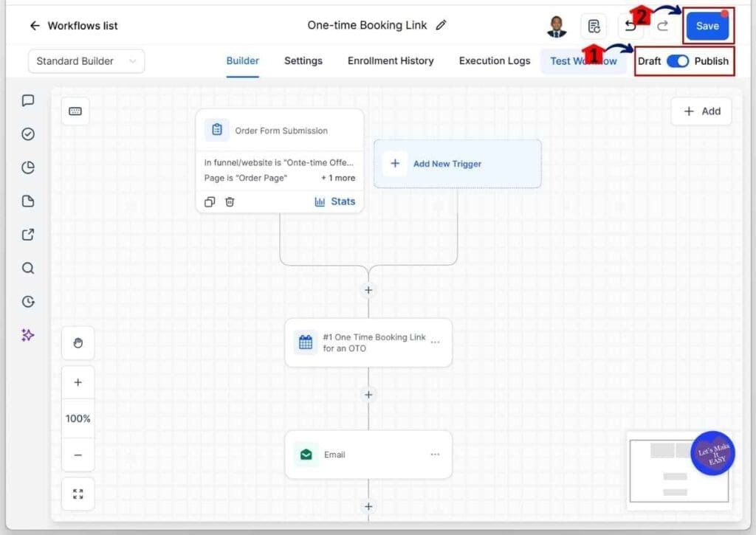
Task: Open the version history clock icon
Action: [x=28, y=302]
